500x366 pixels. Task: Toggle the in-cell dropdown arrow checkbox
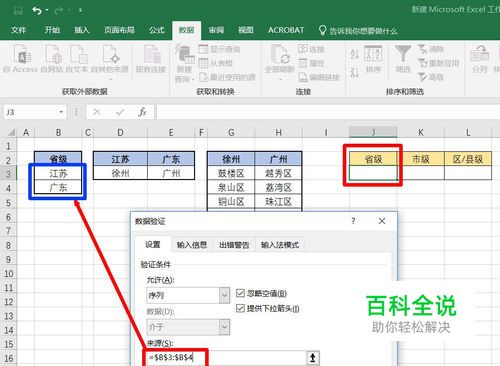(x=240, y=308)
